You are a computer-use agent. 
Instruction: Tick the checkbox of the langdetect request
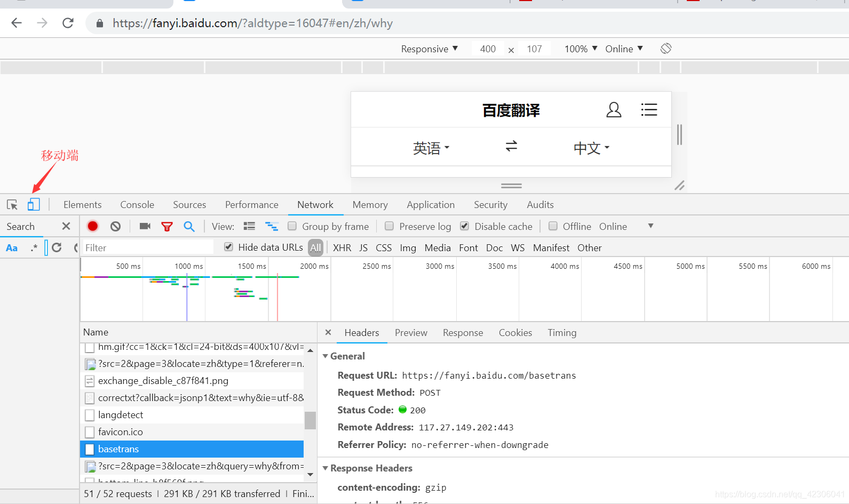90,415
